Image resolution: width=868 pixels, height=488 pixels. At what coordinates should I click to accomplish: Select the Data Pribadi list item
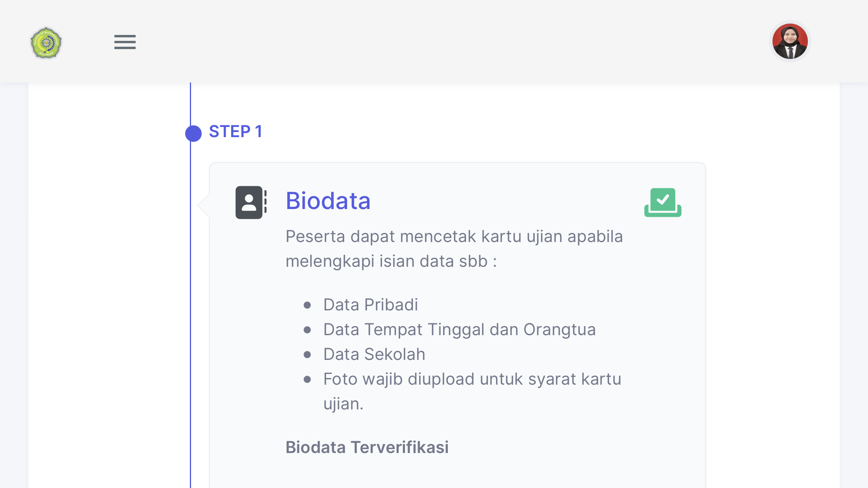(370, 305)
